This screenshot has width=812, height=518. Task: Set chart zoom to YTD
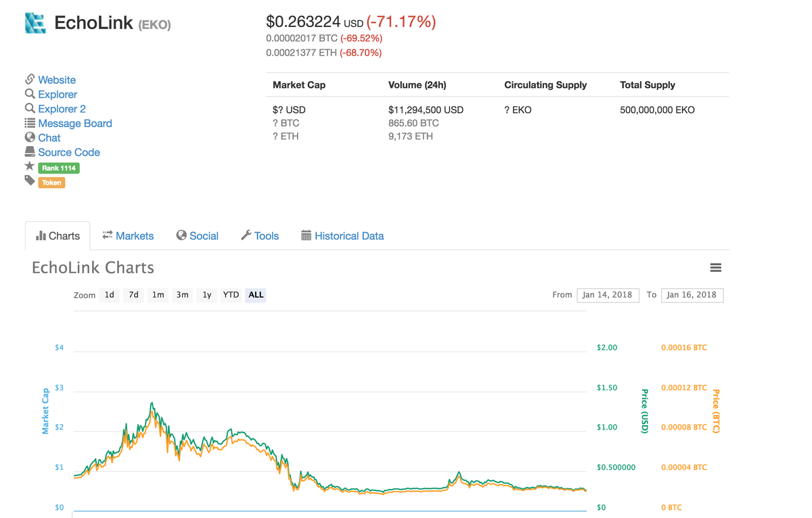[231, 295]
